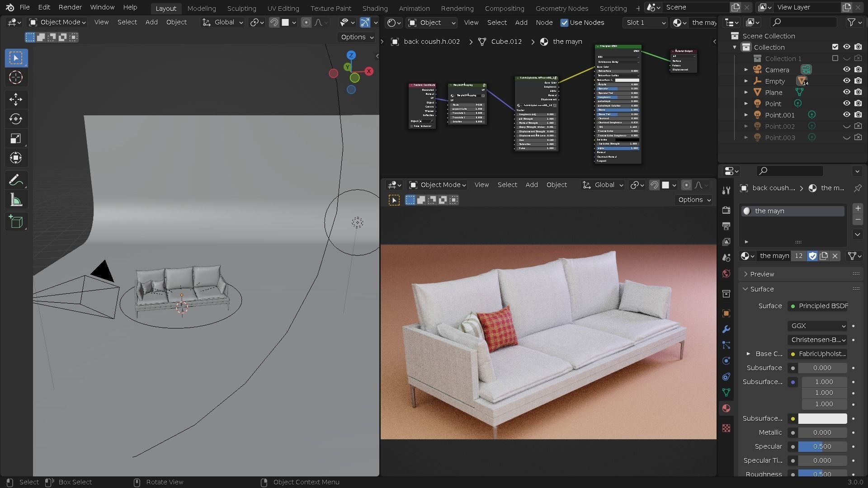The width and height of the screenshot is (868, 488).
Task: Activate the Measure tool
Action: point(16,200)
